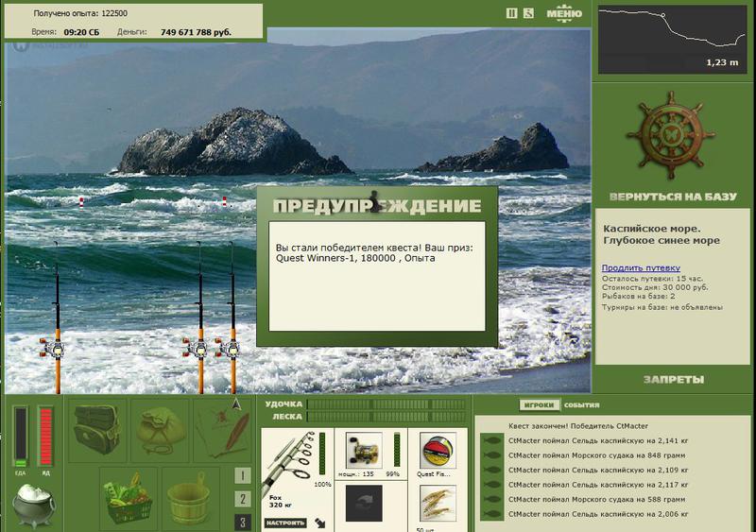756x532 pixels.
Task: Click the ЛЕСКА tension bar
Action: (x=387, y=417)
